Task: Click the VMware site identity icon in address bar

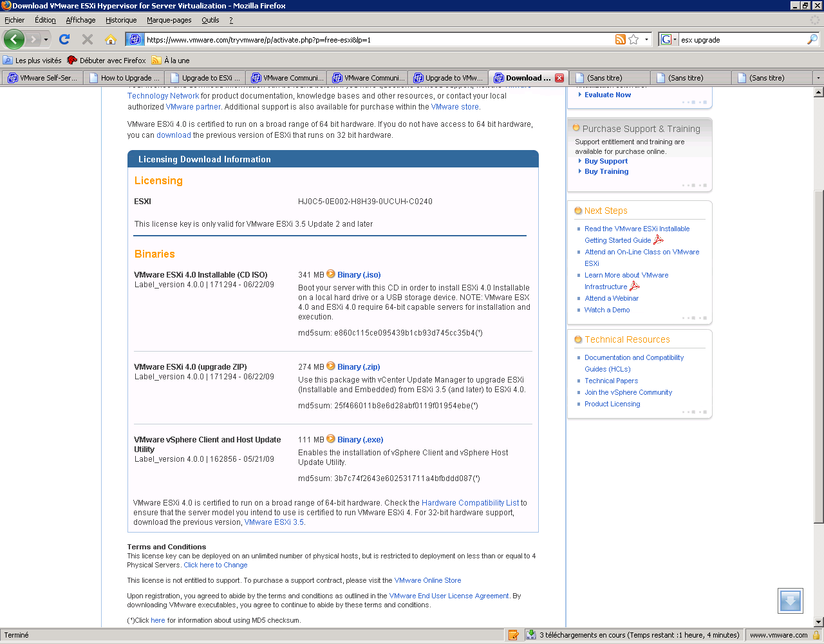Action: [135, 39]
